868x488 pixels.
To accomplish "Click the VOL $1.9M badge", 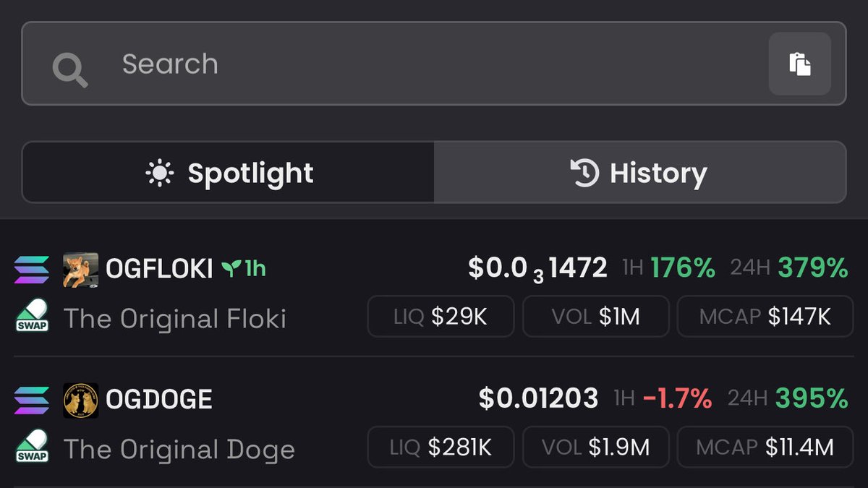I will point(597,447).
